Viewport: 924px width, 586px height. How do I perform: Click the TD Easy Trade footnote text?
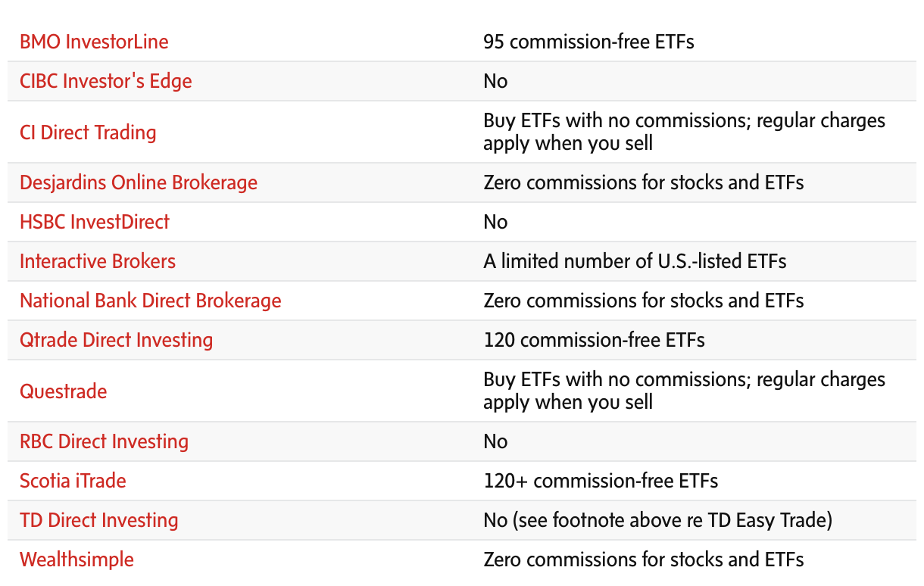click(657, 520)
